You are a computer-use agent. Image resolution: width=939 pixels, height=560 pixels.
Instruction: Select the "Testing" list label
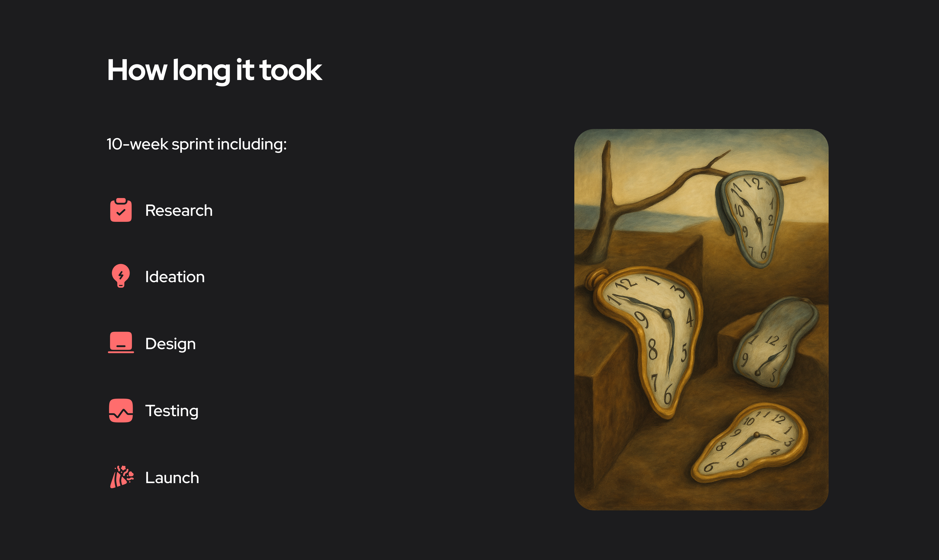172,411
